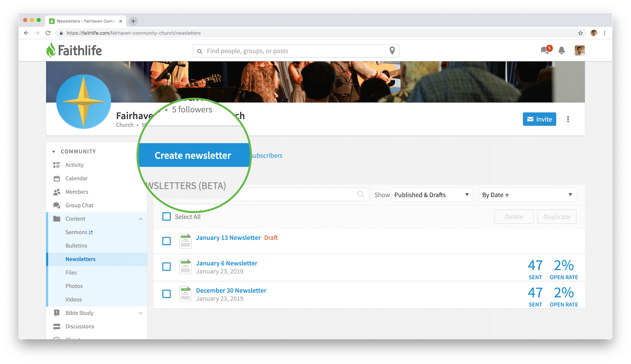Viewport: 631px width, 364px height.
Task: Close the Newsletters browser tab
Action: tap(121, 21)
